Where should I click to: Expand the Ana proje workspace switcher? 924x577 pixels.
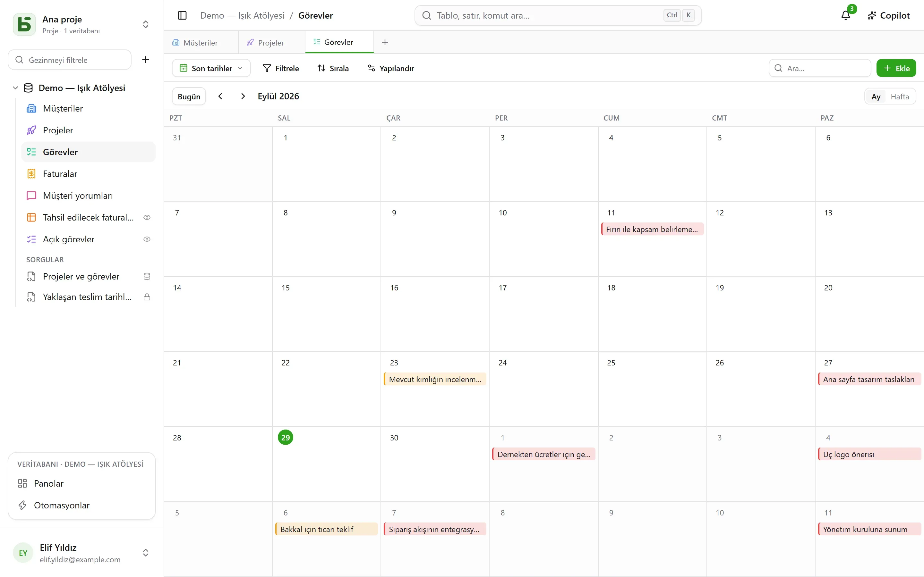click(145, 24)
